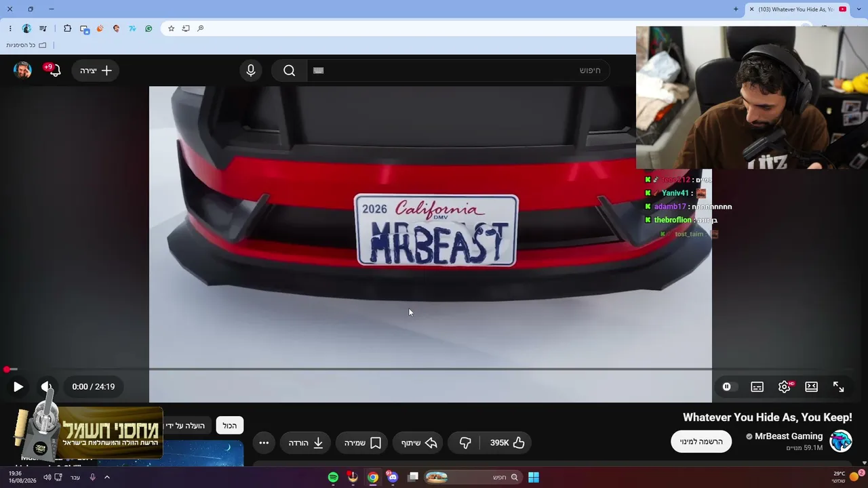The image size is (868, 488).
Task: Expand hidden system tray icons
Action: point(106,477)
